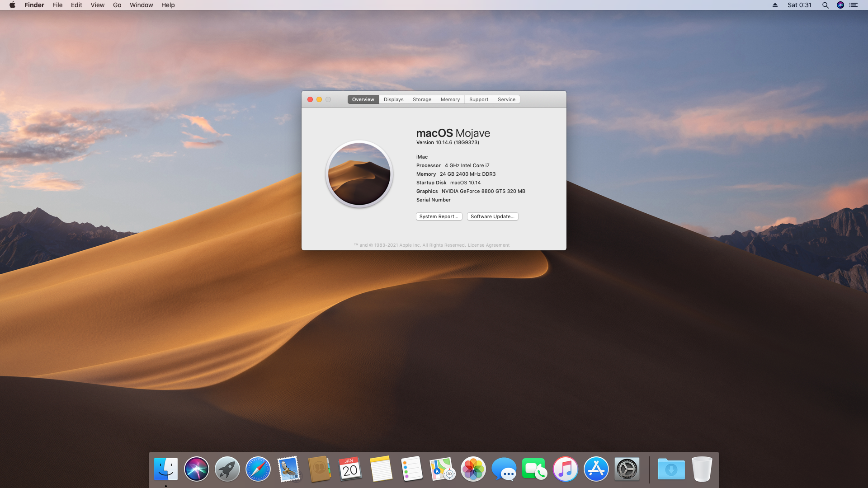Viewport: 868px width, 488px height.
Task: Open the Go menu
Action: pyautogui.click(x=117, y=5)
